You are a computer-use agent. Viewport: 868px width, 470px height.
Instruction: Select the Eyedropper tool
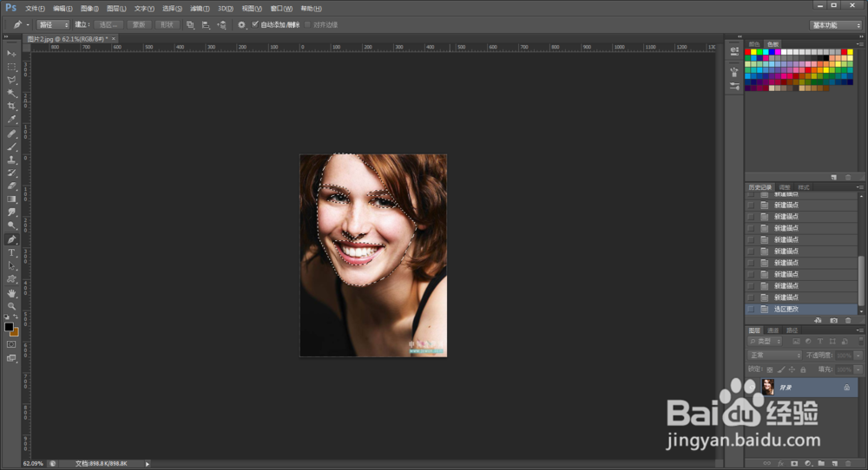click(11, 120)
